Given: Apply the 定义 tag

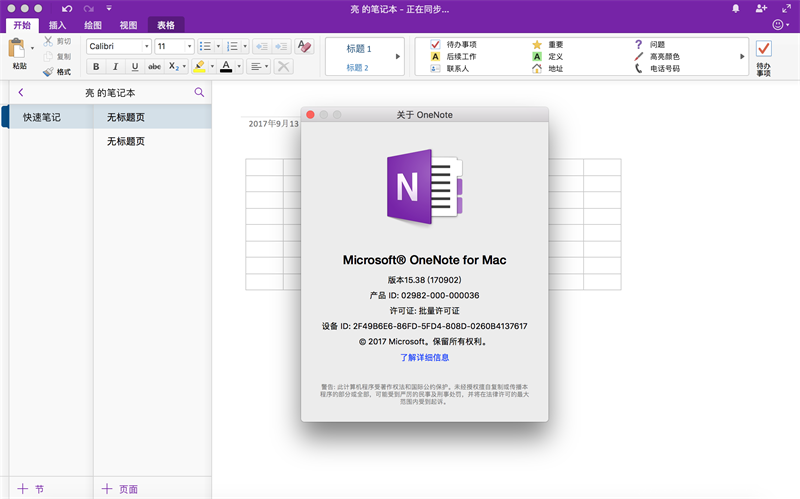Looking at the screenshot, I should click(x=548, y=57).
